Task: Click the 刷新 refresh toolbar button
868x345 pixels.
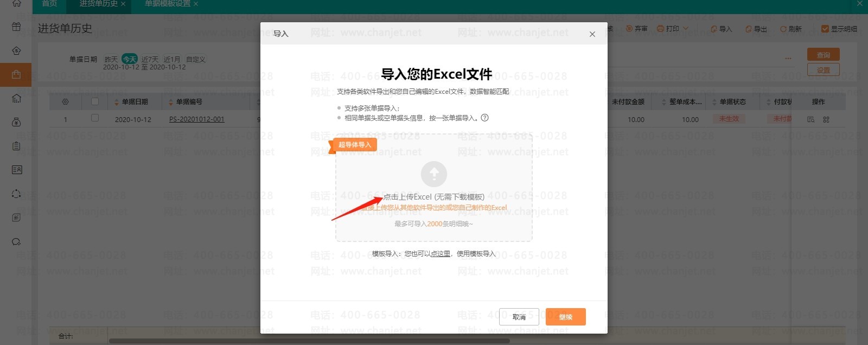Action: (791, 29)
